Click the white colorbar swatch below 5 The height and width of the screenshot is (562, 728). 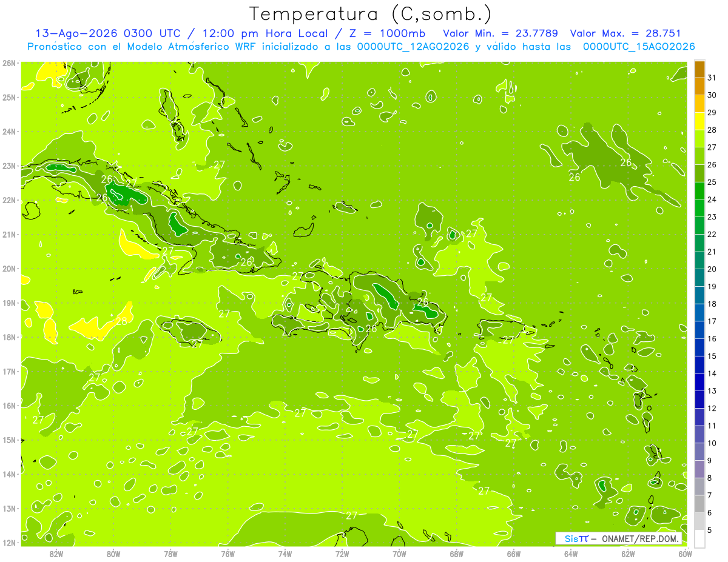(x=699, y=539)
